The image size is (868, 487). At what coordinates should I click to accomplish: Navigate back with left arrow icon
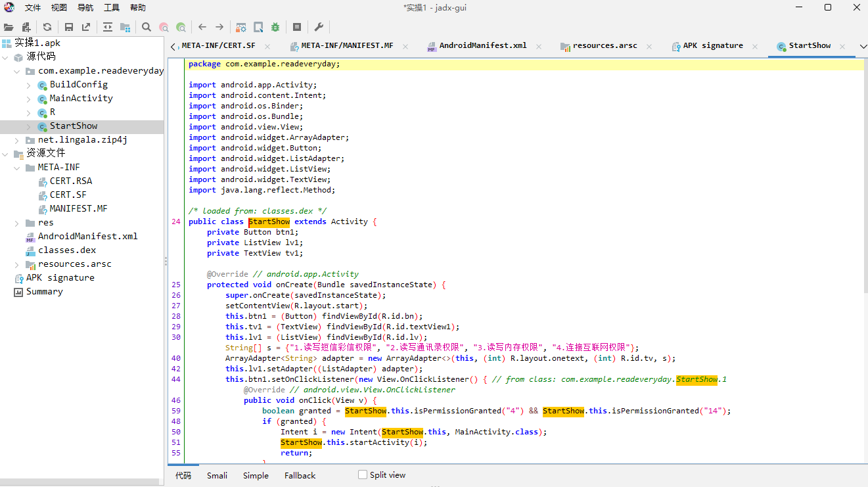202,27
